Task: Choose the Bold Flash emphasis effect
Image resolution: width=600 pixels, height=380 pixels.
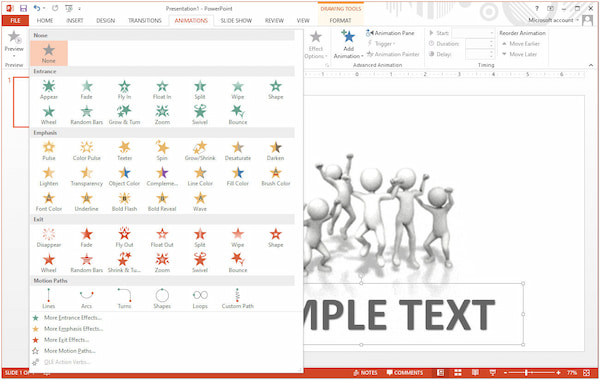Action: click(x=124, y=202)
